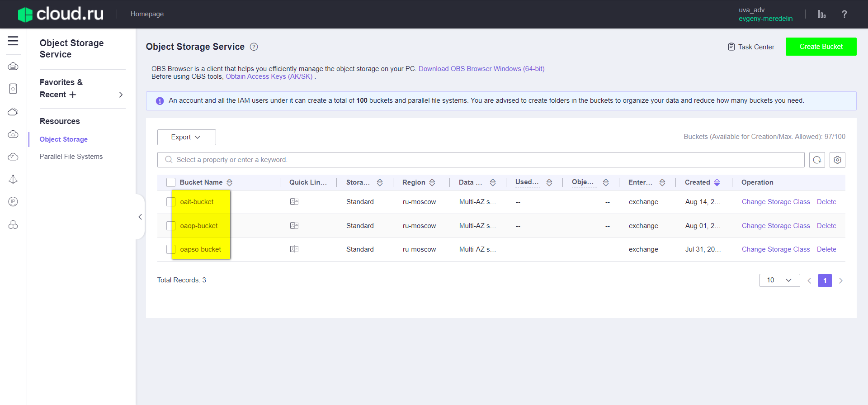868x405 pixels.
Task: Open the help question mark in top bar
Action: [844, 14]
